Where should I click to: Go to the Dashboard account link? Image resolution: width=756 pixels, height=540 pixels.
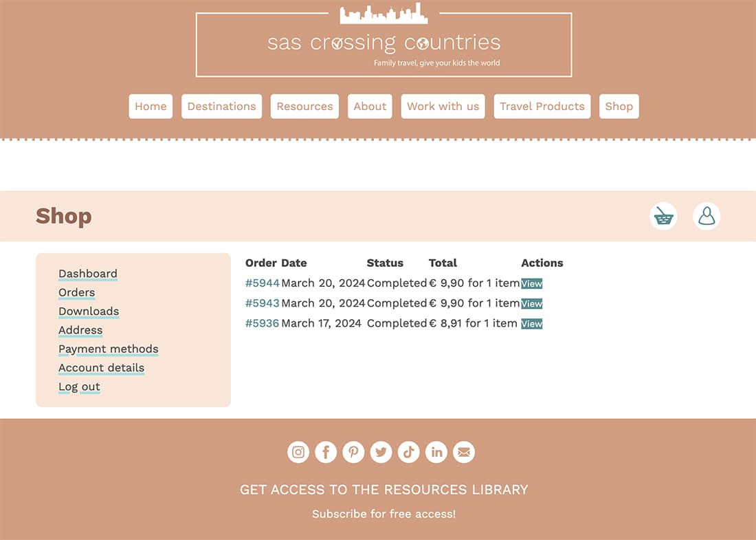point(88,274)
